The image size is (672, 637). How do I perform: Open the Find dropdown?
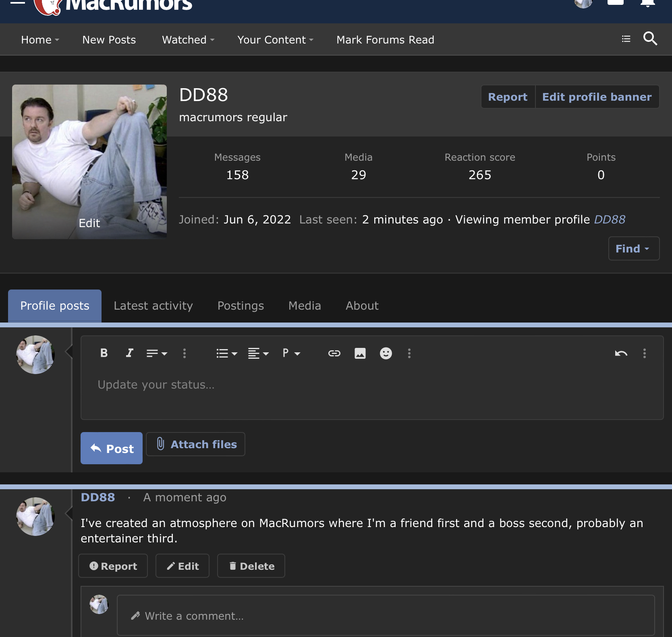pyautogui.click(x=634, y=248)
